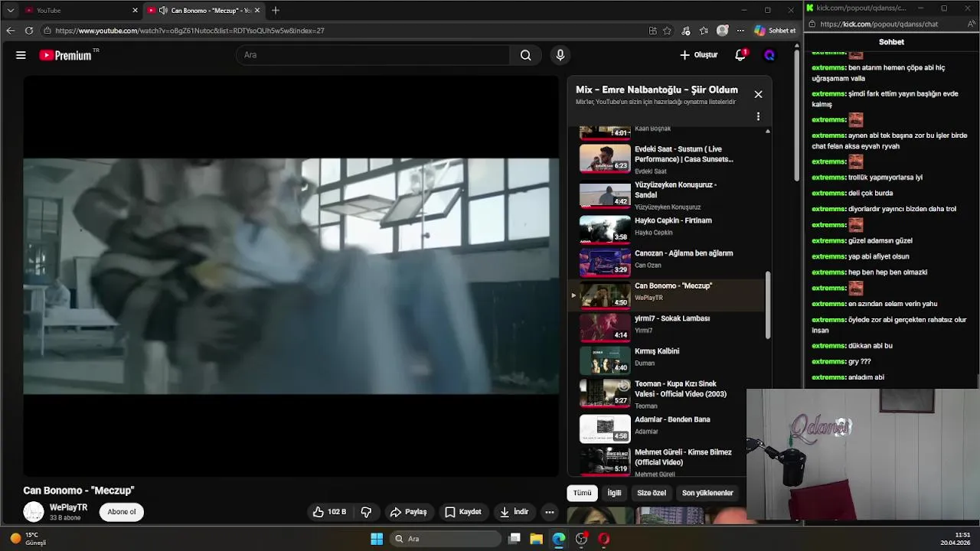Open YouTube account avatar menu
This screenshot has width=980, height=551.
pos(769,55)
